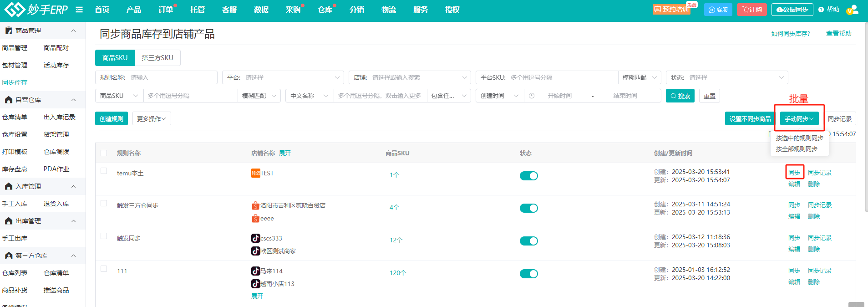Click the 平台SKU input field
Viewport: 868px width, 307px height.
click(547, 77)
